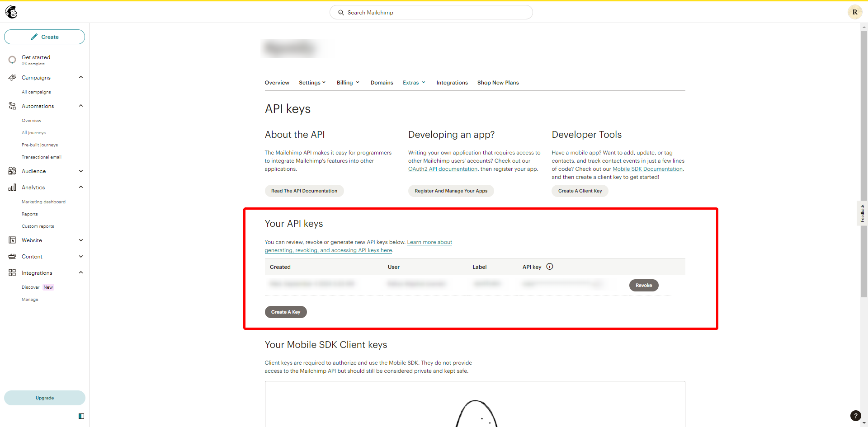Open the Analytics bar-chart icon
Screen dimensions: 868x427
click(x=12, y=187)
